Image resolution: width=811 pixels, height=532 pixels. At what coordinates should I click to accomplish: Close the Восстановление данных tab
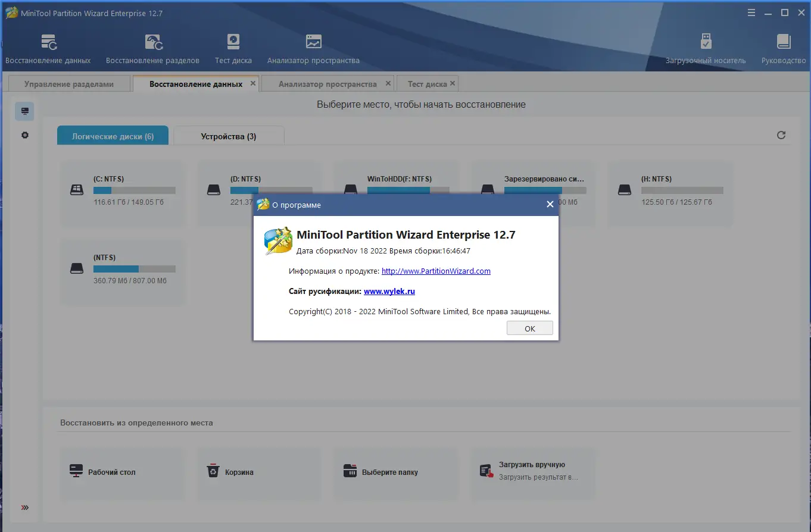point(253,83)
